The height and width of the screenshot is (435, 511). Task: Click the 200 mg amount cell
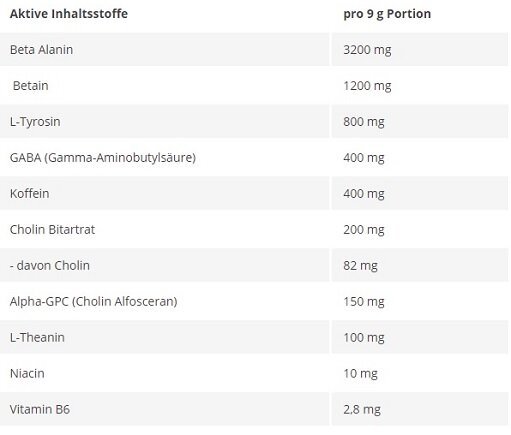click(x=420, y=229)
